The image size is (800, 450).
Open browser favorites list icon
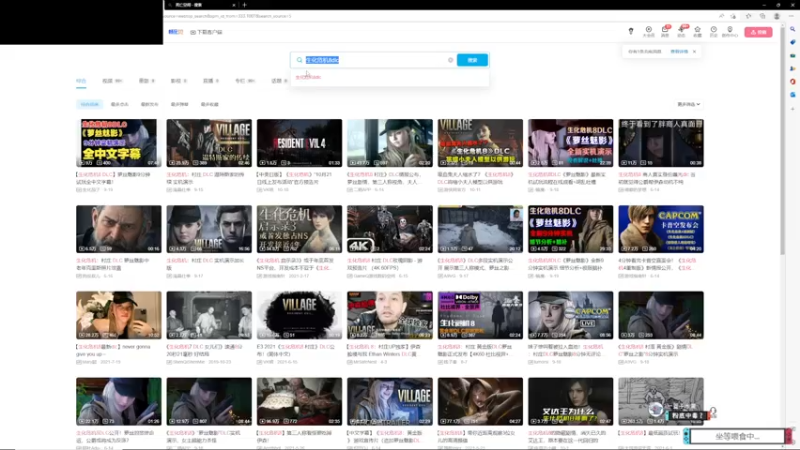[x=748, y=16]
